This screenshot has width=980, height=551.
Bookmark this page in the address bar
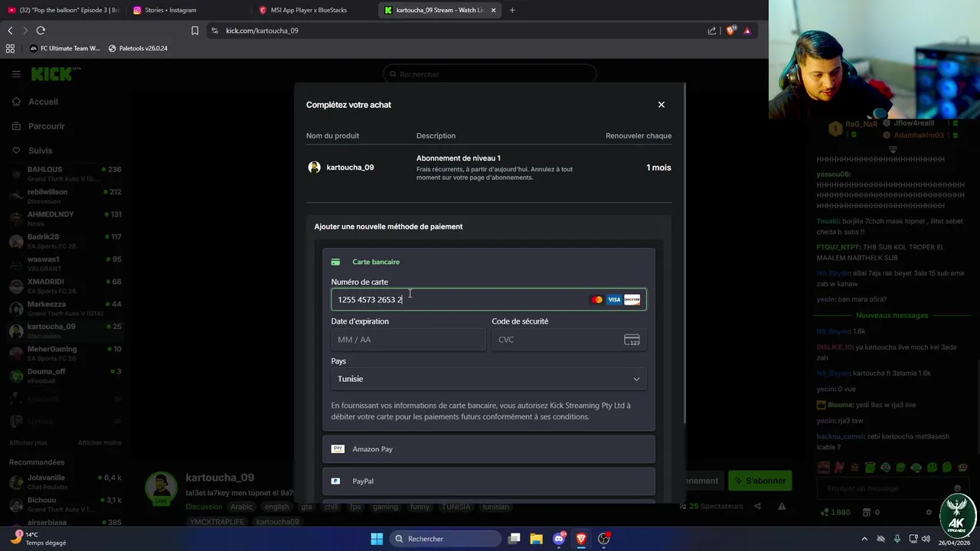[194, 31]
